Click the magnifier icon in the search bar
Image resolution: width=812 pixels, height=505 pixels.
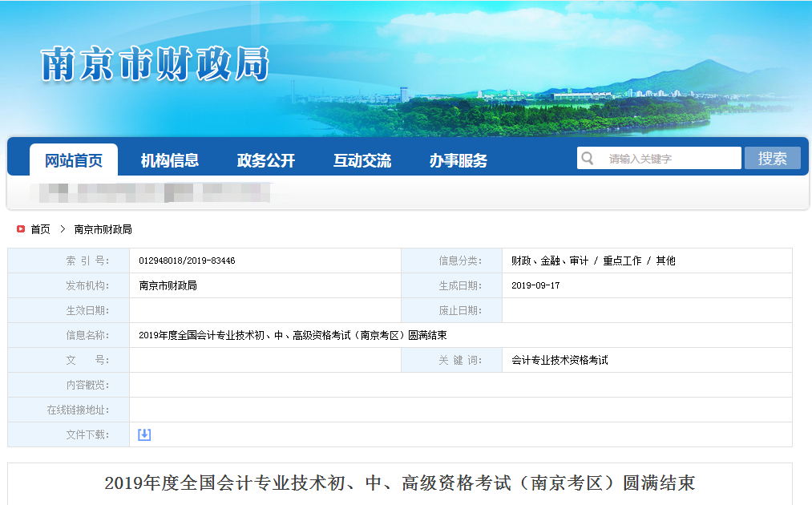click(588, 158)
